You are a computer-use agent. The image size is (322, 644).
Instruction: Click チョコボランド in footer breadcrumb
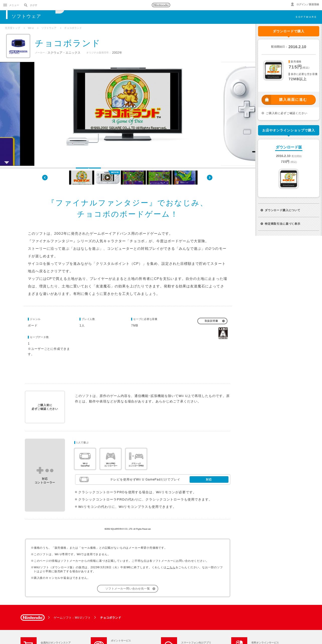[x=111, y=618]
